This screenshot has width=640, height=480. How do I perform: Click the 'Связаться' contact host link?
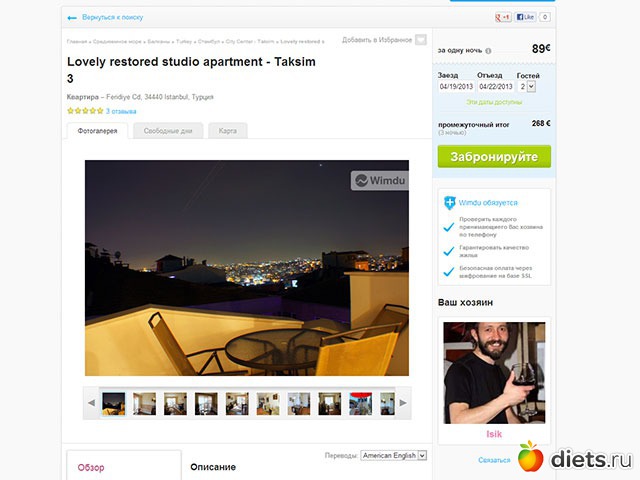(494, 460)
